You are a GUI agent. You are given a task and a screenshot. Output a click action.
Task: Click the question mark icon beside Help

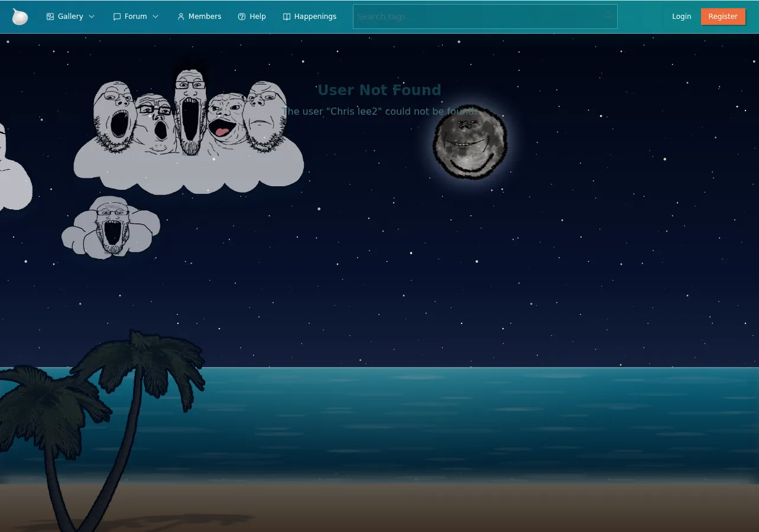click(242, 17)
